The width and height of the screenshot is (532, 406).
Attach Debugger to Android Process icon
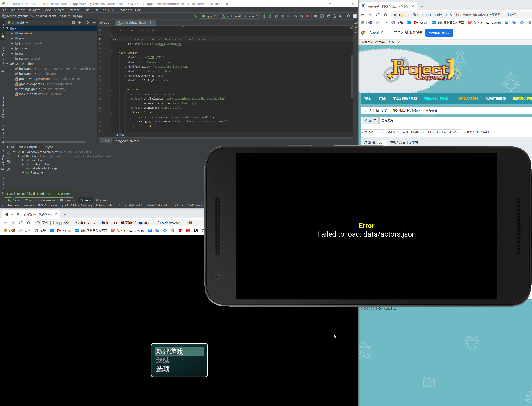point(301,16)
